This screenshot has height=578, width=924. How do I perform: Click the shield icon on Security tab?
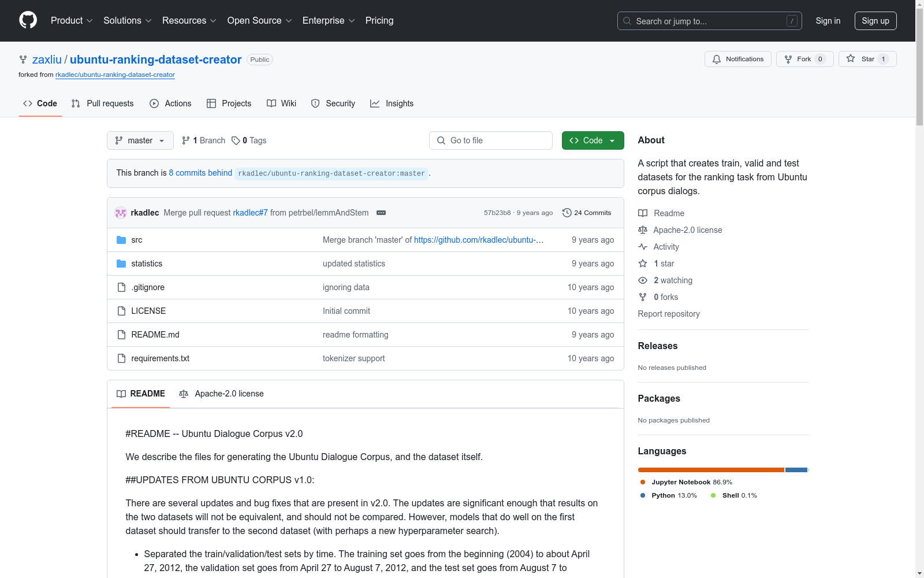[x=315, y=103]
